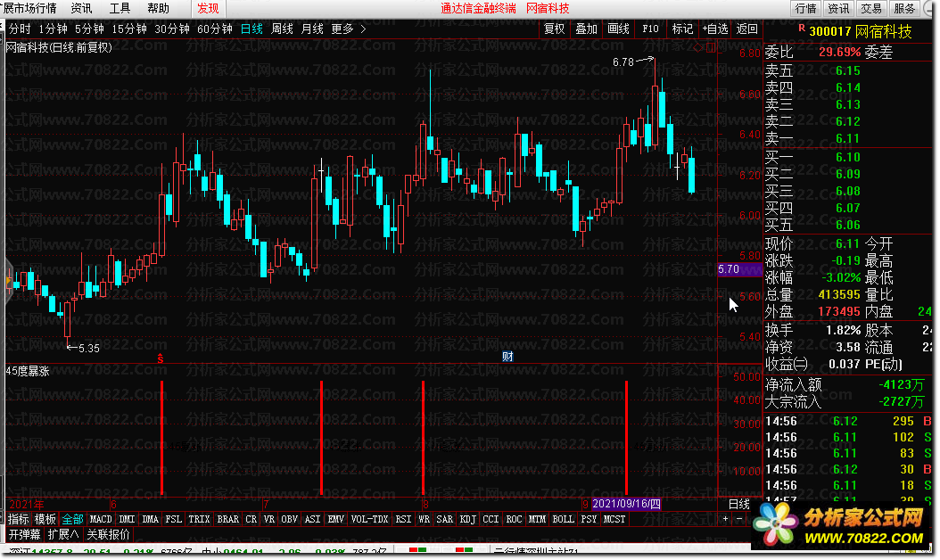Select the MCST indicator
The width and height of the screenshot is (940, 560).
click(614, 519)
